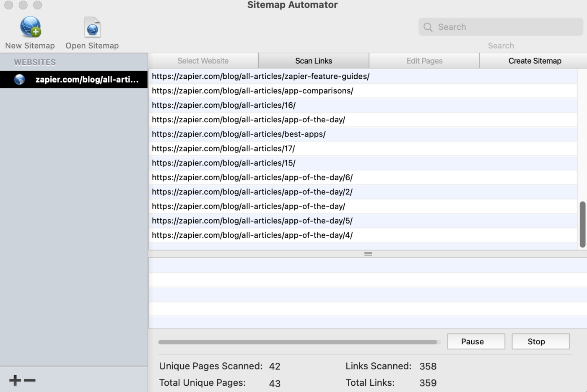The width and height of the screenshot is (587, 392).
Task: Click the Sitemap Automator window title
Action: 292,5
